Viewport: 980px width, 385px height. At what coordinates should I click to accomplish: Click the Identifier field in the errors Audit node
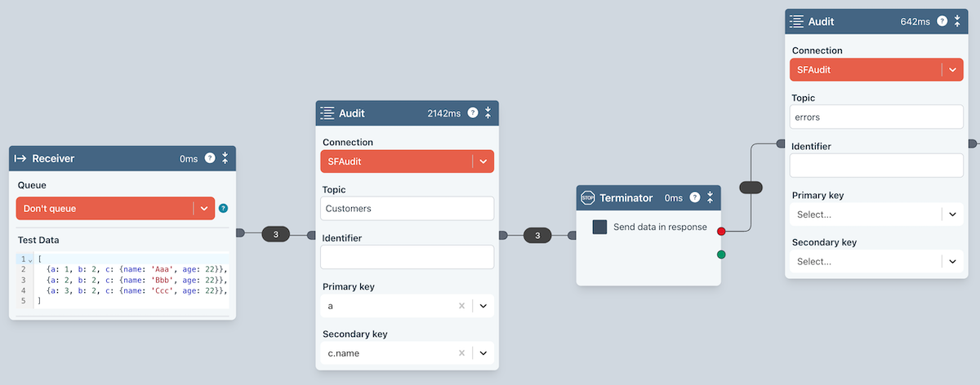click(876, 166)
